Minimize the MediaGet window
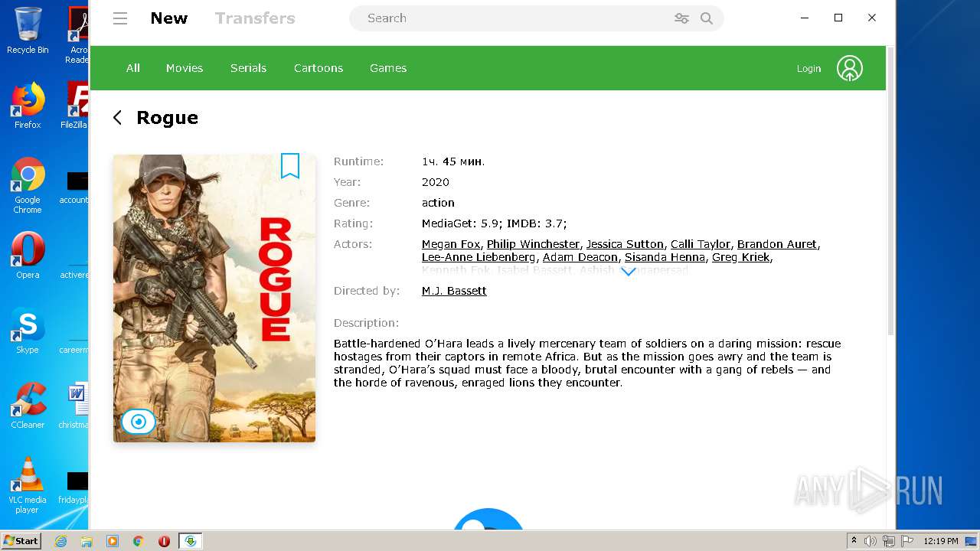The height and width of the screenshot is (551, 980). pyautogui.click(x=805, y=18)
